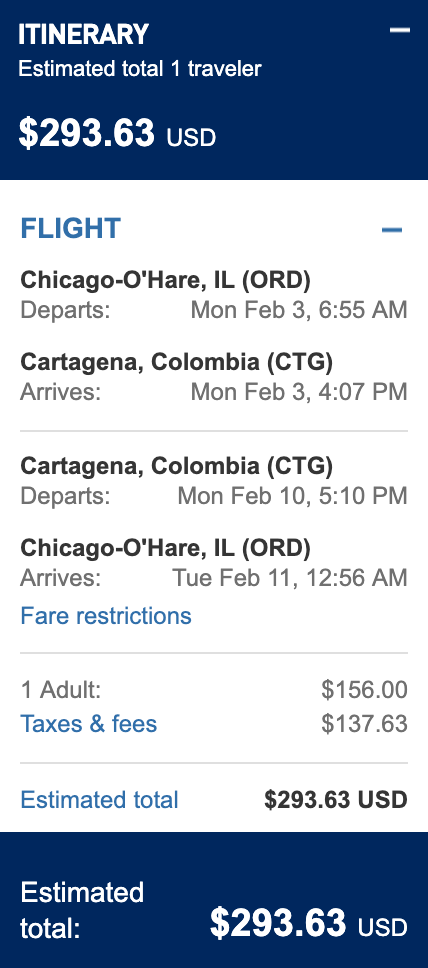
Task: Click the $137.63 taxes amount
Action: coord(364,724)
